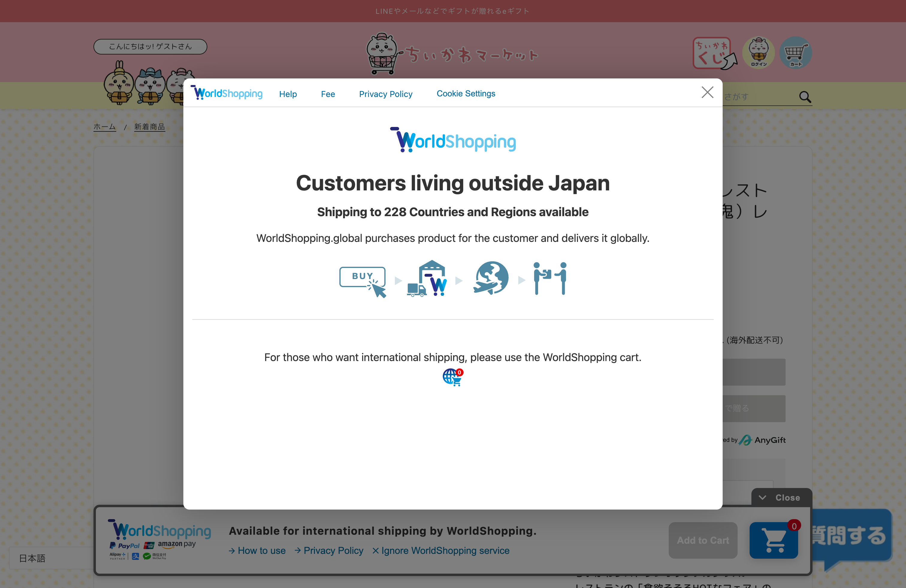This screenshot has height=588, width=906.
Task: Click the globe airplane shipping icon
Action: tap(490, 278)
